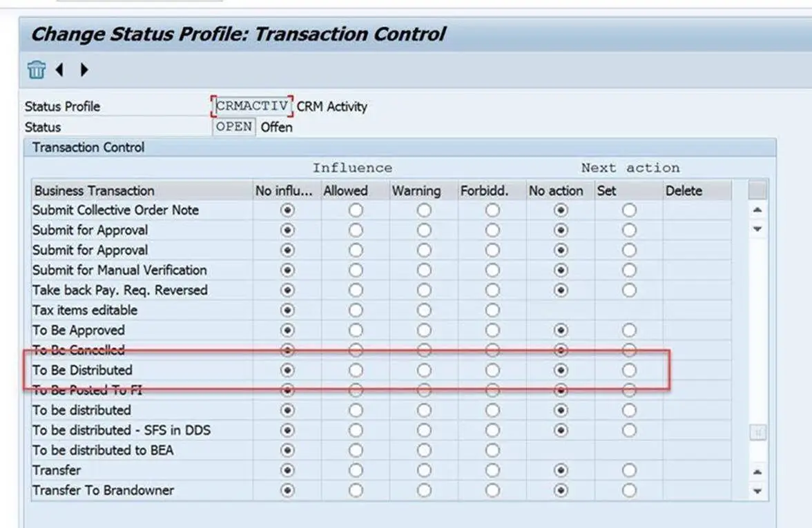Click the upper scroll-down arrow below it
Viewport: 812px width, 528px height.
(x=757, y=229)
